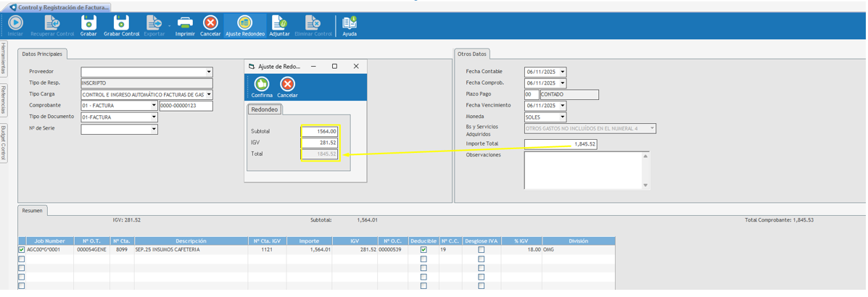Open the Ayuda help icon

coord(350,24)
